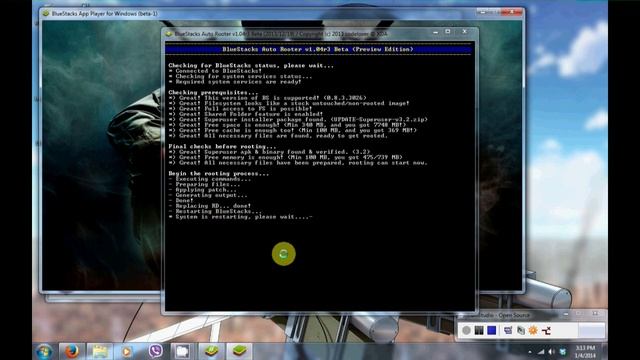
Task: Click the black pause icon in CamStudio
Action: pos(479,330)
